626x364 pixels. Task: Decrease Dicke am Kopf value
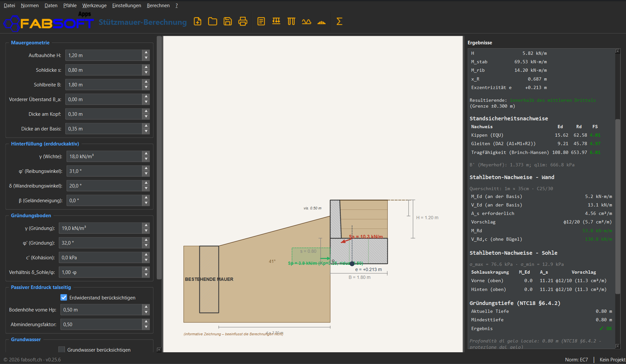146,117
